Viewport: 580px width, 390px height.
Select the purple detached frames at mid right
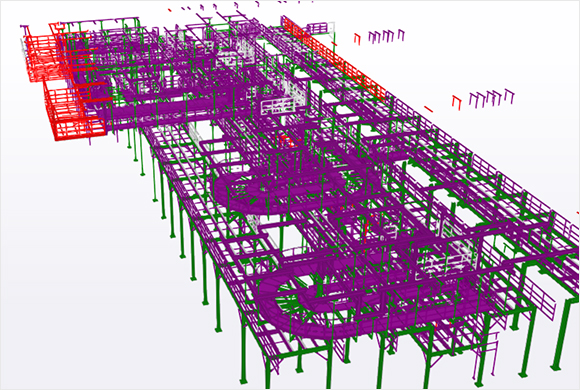click(492, 97)
